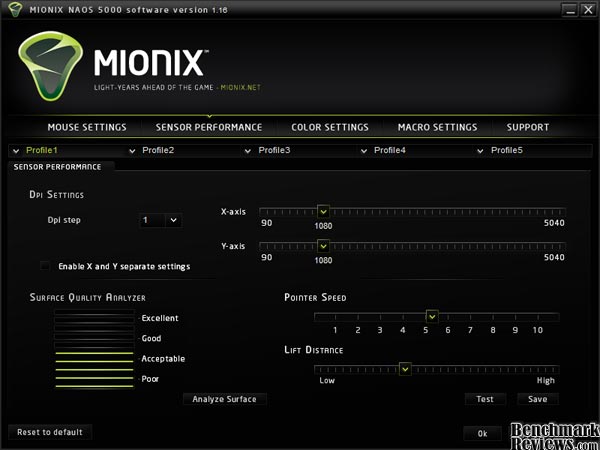Open the Macro Settings tab
The image size is (600, 450).
tap(437, 127)
